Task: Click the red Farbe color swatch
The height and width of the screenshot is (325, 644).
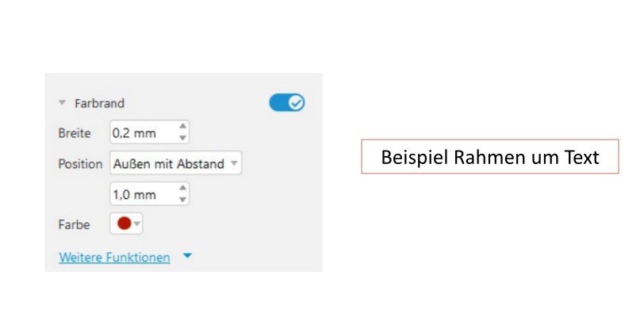Action: [x=124, y=224]
